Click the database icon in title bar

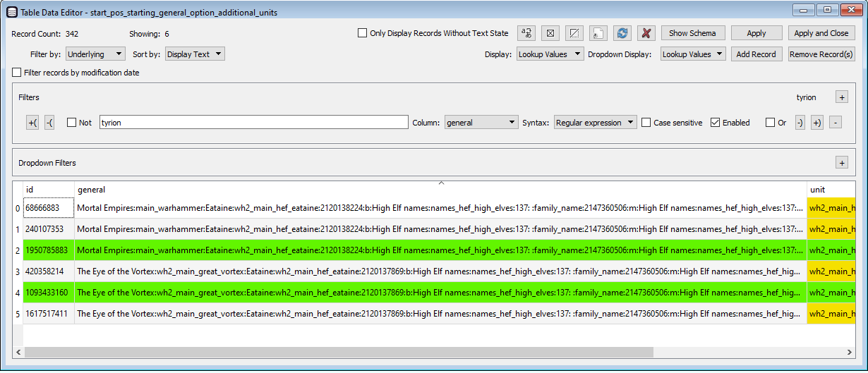(x=11, y=12)
